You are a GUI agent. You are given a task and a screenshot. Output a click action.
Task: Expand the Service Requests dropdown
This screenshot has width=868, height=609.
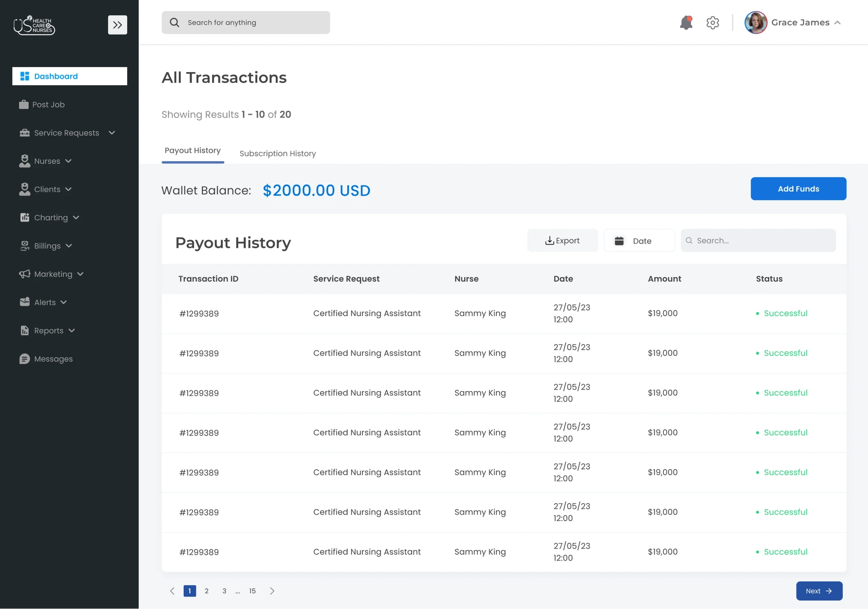click(112, 133)
